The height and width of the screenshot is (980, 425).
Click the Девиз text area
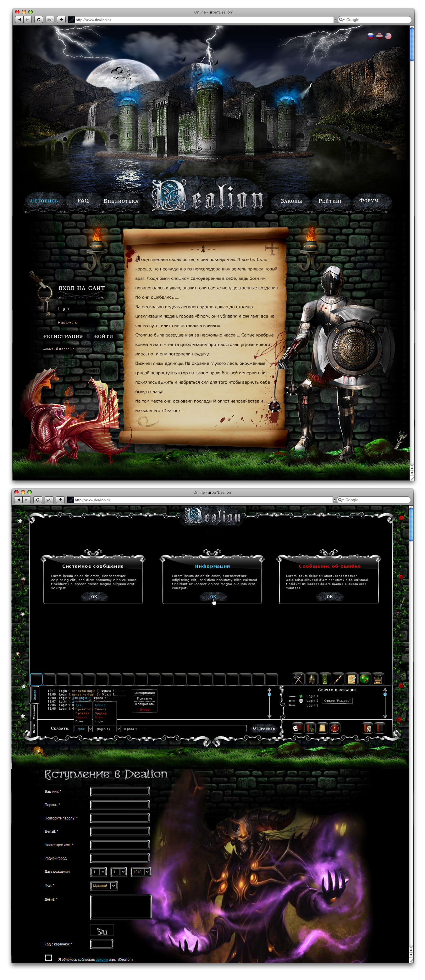[x=121, y=907]
